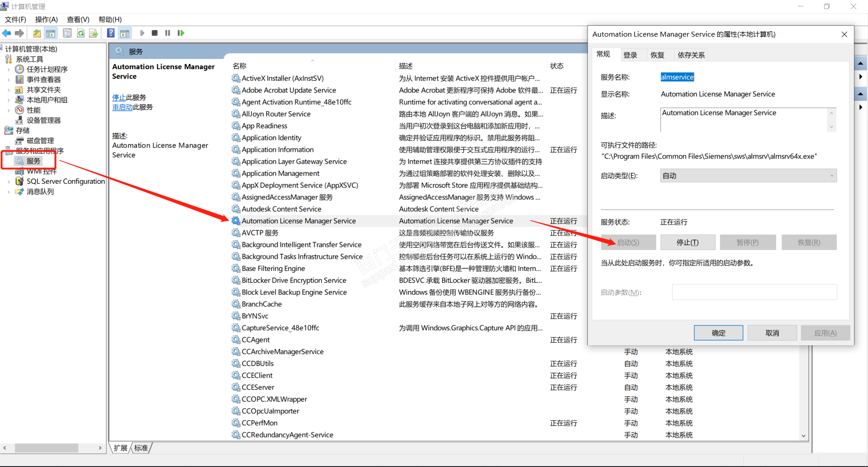Screen dimensions: 868x467
Task: Select the 共享文件夹 icon in the tree
Action: (19, 90)
